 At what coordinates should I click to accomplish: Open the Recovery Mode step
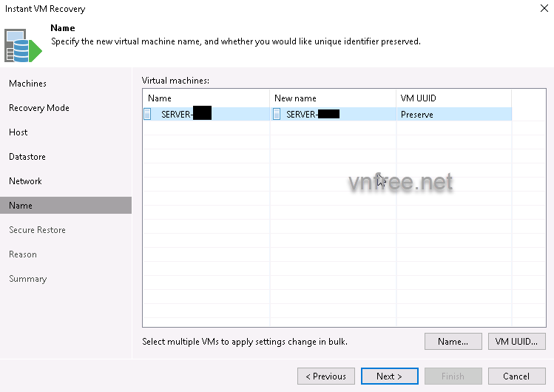pos(38,108)
